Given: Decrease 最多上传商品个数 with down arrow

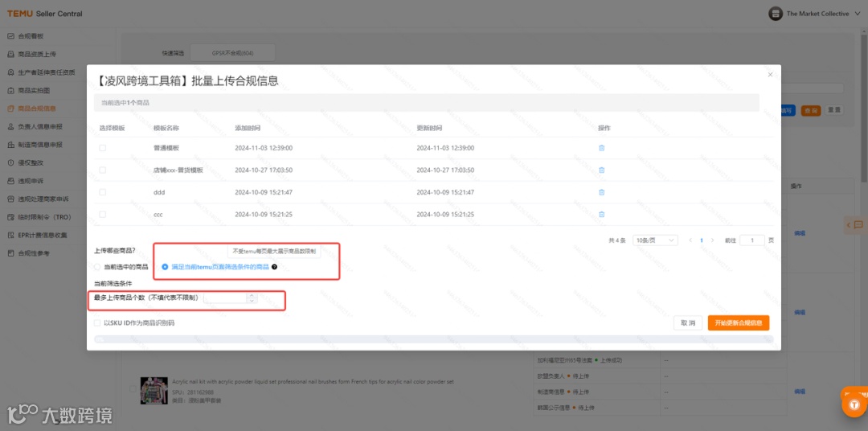Looking at the screenshot, I should coord(252,300).
